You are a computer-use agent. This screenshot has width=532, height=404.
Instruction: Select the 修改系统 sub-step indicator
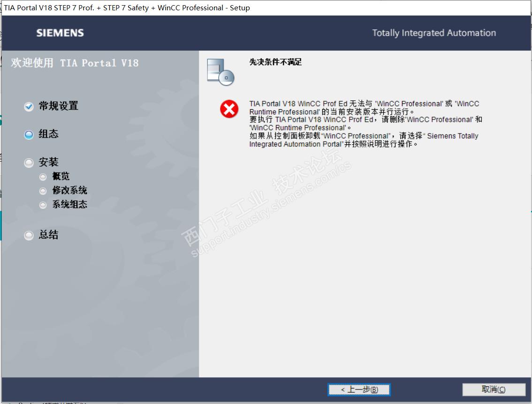(43, 191)
